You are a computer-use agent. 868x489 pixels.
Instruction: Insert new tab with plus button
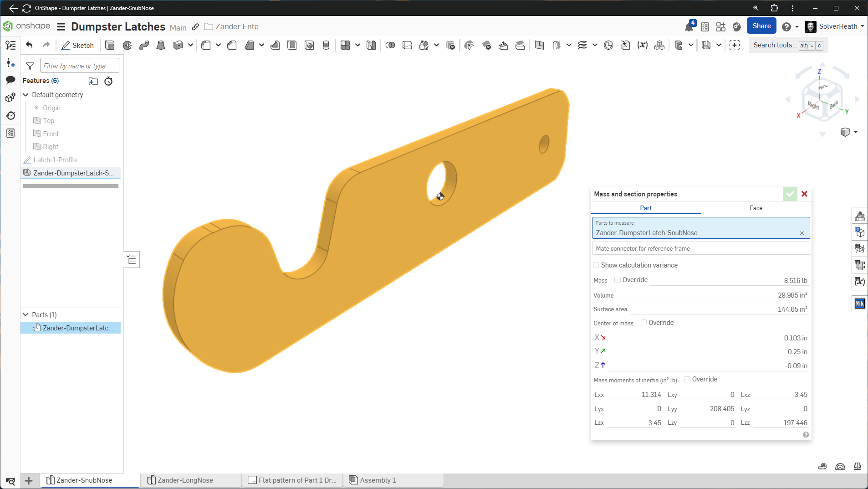point(29,481)
